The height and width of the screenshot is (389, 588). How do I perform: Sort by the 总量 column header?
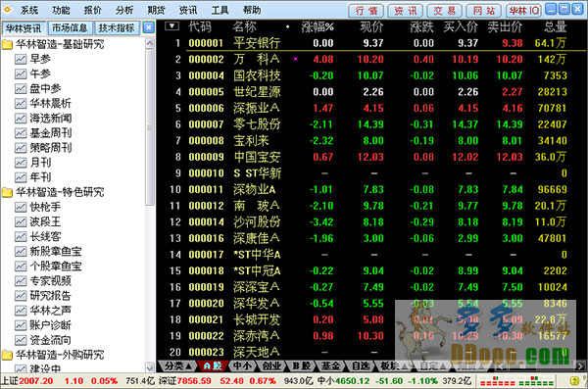(x=556, y=26)
